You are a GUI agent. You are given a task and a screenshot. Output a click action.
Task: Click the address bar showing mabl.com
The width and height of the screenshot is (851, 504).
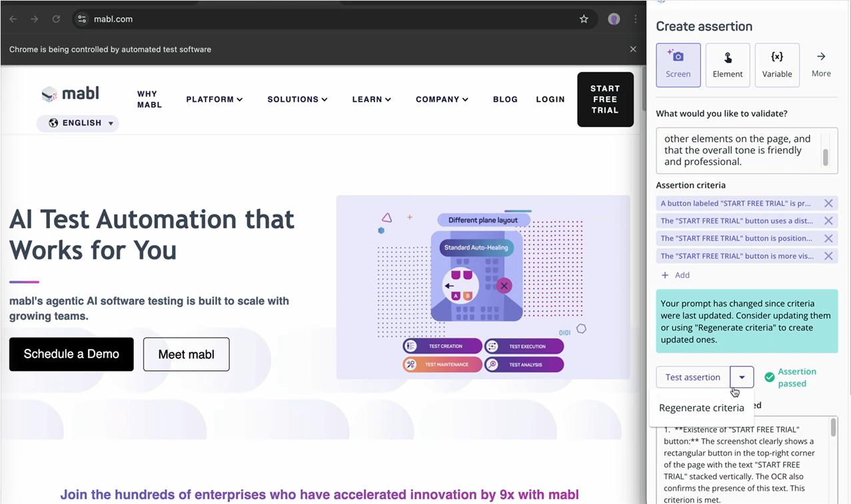point(333,19)
